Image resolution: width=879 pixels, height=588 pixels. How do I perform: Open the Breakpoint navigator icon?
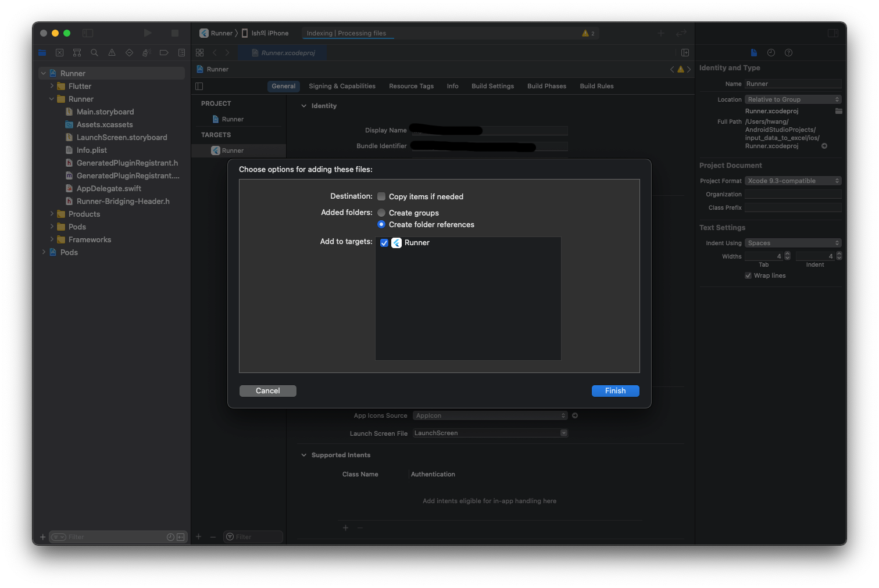pyautogui.click(x=164, y=53)
